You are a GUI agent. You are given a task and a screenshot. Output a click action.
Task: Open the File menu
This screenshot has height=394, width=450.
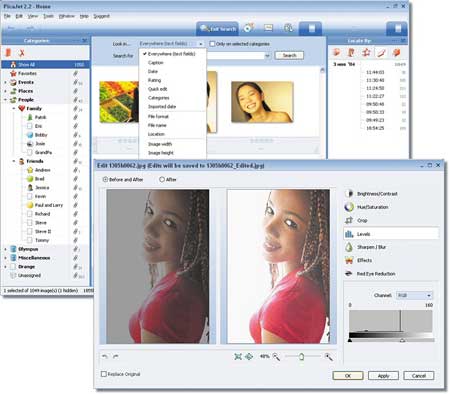tap(7, 16)
